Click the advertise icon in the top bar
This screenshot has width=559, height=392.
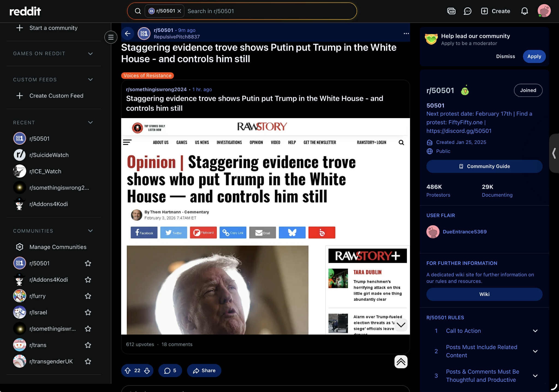[451, 11]
